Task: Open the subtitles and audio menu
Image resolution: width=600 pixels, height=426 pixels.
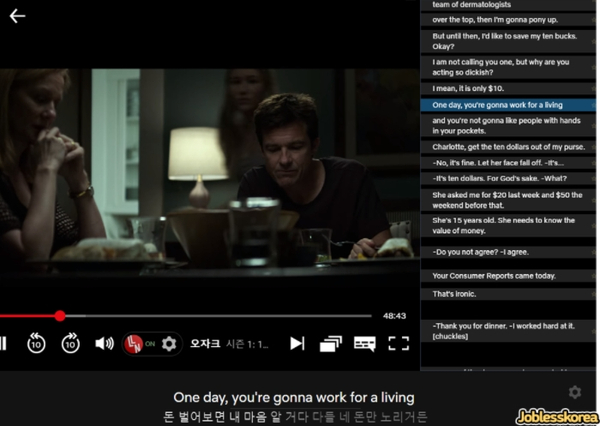Action: click(x=365, y=344)
